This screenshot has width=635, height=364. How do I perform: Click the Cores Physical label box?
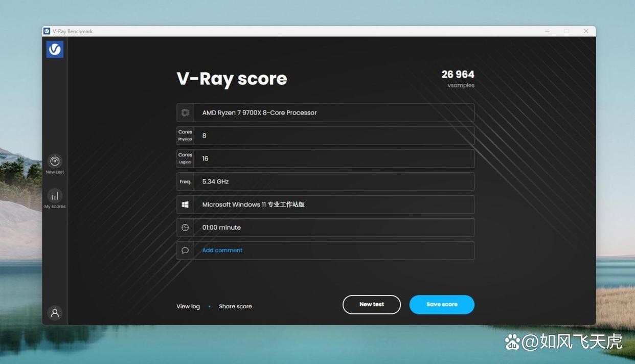(x=185, y=135)
